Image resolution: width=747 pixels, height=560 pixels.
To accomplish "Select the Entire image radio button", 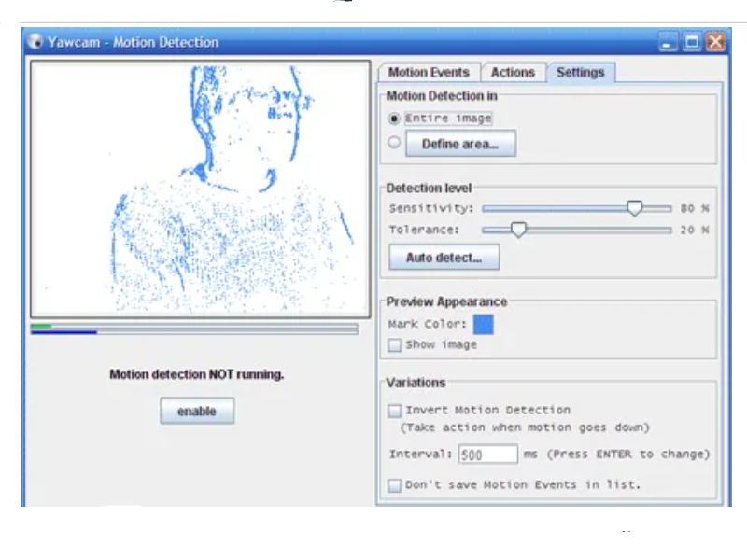I will click(396, 118).
